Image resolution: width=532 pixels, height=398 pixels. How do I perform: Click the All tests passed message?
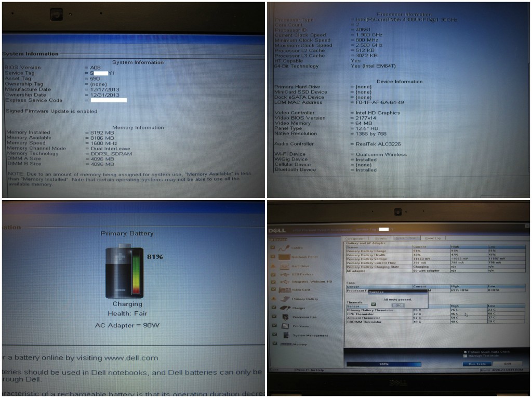tap(397, 300)
